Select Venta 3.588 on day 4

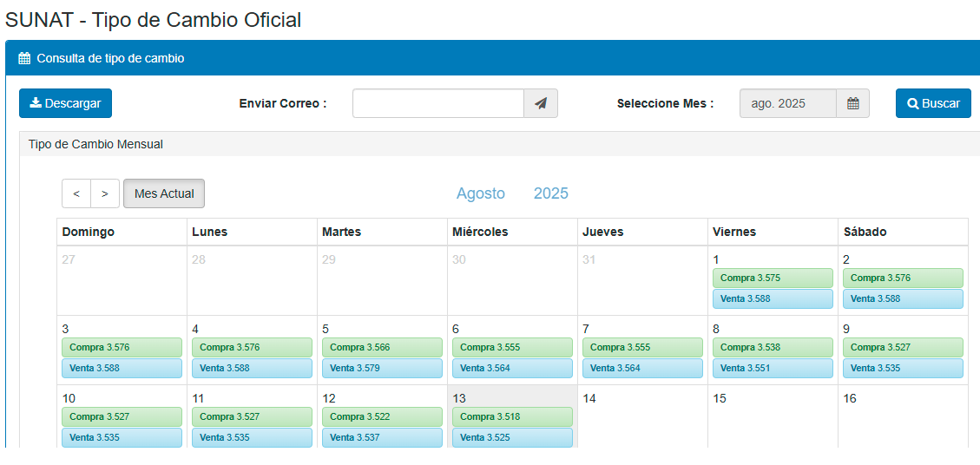[x=252, y=368]
